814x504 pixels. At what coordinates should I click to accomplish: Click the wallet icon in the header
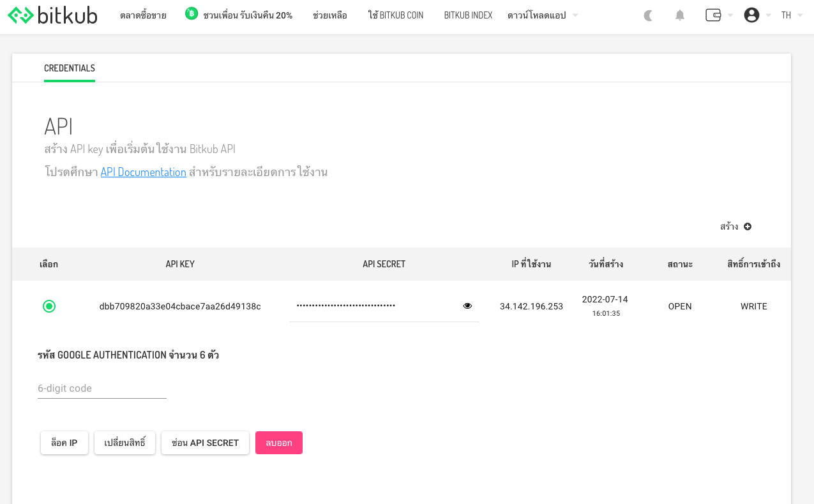(x=713, y=15)
